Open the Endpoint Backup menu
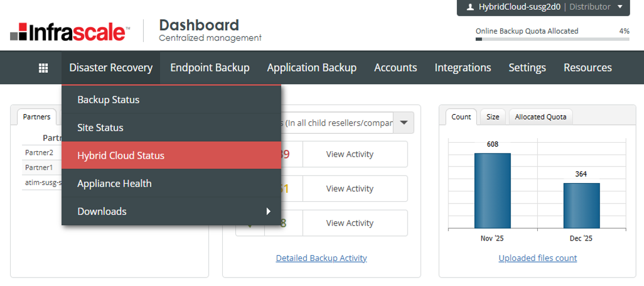Screen dimensions: 644x286 pos(210,68)
